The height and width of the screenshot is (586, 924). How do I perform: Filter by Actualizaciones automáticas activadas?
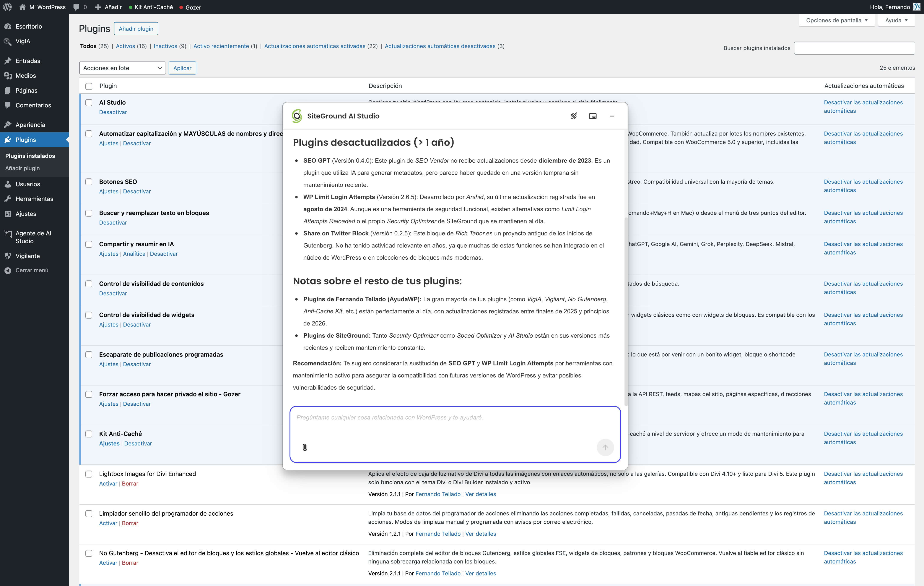[315, 46]
